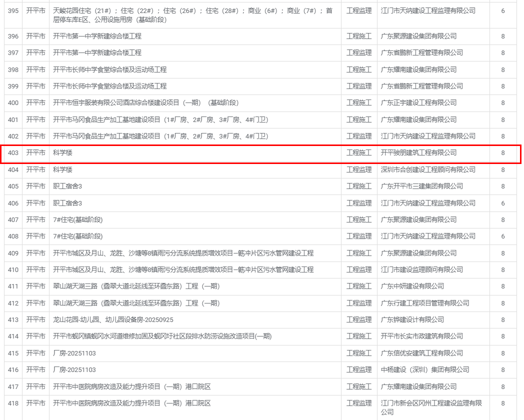Click 广东信优安建筑工程有限公司 in row 415
The height and width of the screenshot is (420, 524).
coord(421,353)
